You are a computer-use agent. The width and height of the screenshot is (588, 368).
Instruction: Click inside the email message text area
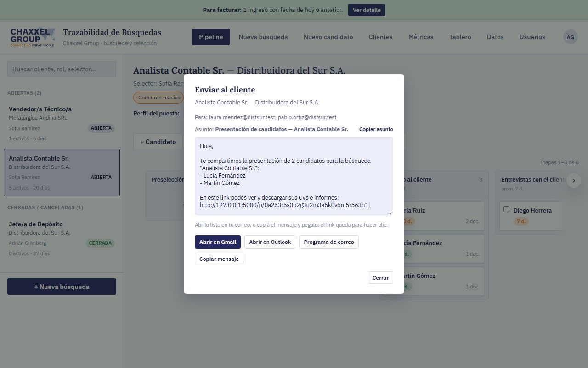click(294, 176)
